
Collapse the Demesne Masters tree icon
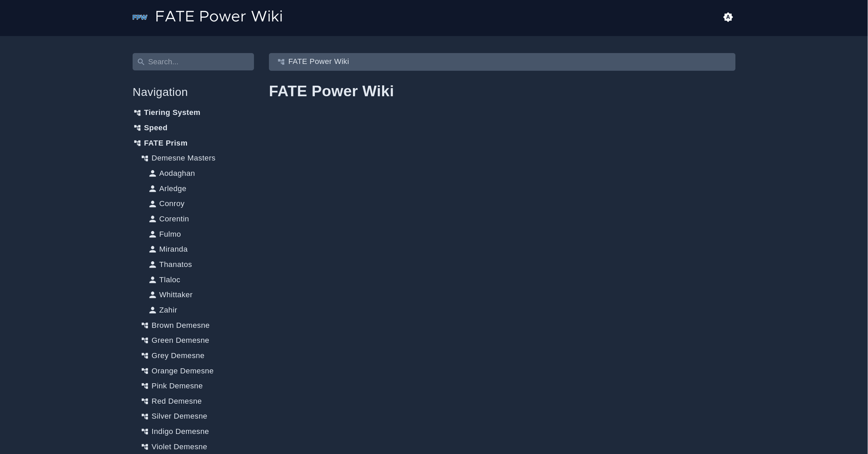coord(145,158)
